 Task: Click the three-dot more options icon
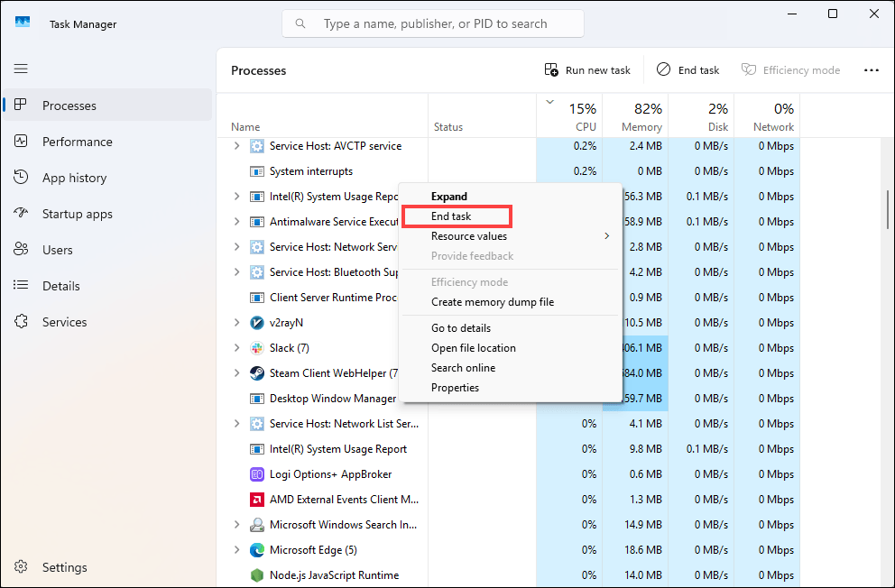(x=871, y=70)
